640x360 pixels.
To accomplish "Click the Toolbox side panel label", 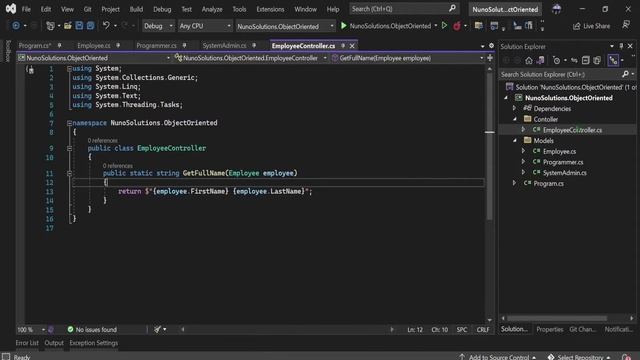I will click(7, 51).
